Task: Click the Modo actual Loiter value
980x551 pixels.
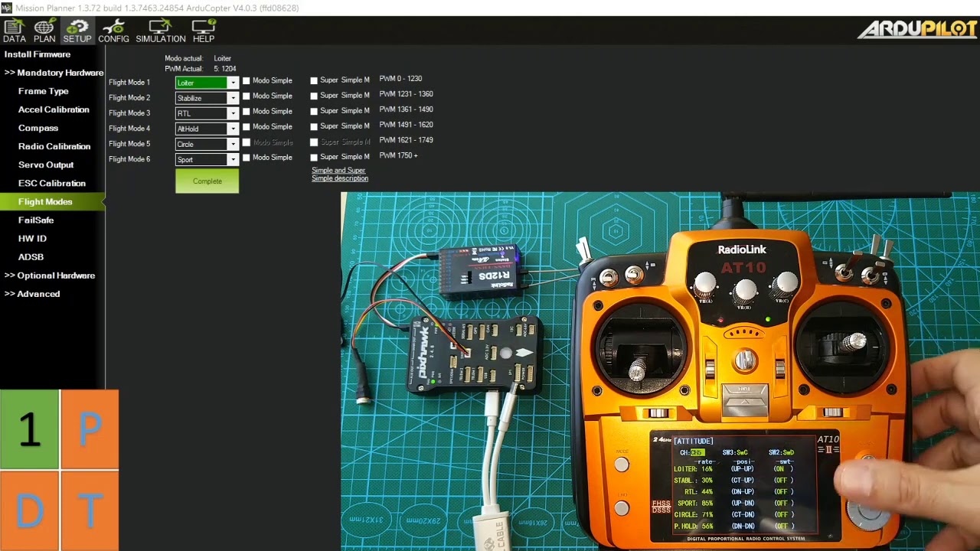Action: coord(222,58)
